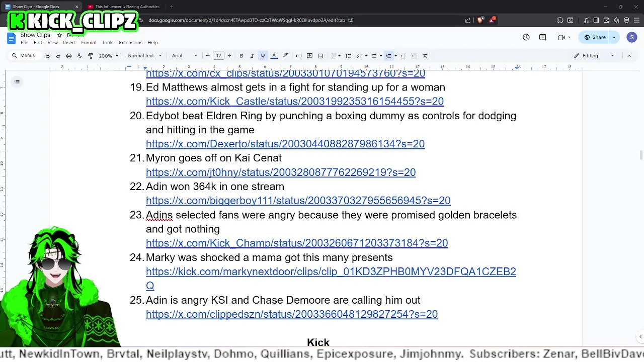Print the document via printer icon
Viewport: 644px width, 362px height.
coord(69,56)
